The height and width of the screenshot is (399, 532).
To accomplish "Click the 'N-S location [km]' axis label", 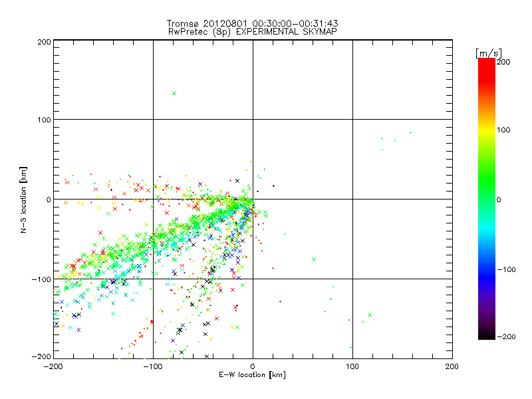I will tap(23, 199).
